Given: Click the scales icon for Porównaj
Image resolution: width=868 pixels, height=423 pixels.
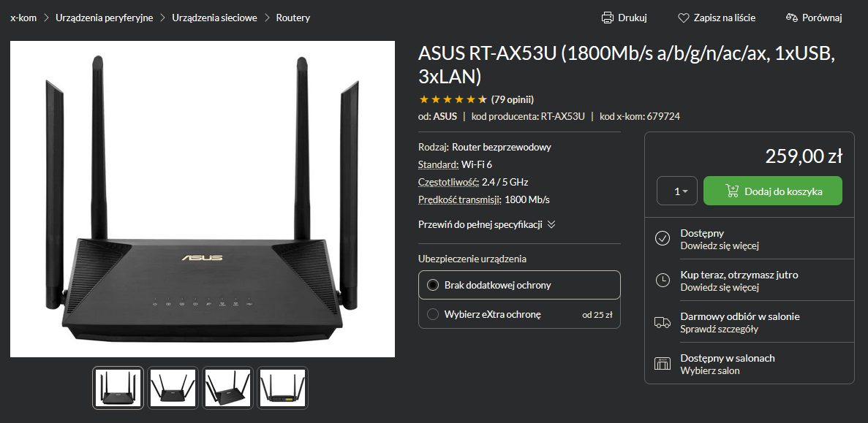Looking at the screenshot, I should tap(792, 18).
